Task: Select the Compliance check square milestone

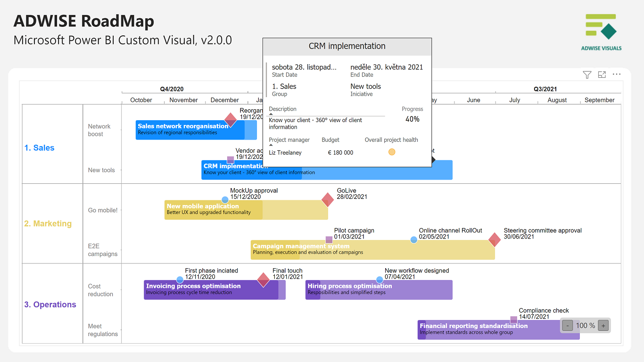Action: [514, 320]
